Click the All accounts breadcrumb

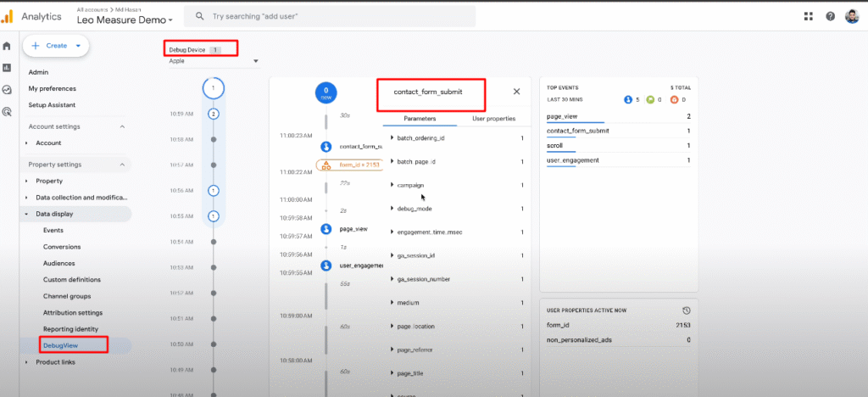coord(92,10)
